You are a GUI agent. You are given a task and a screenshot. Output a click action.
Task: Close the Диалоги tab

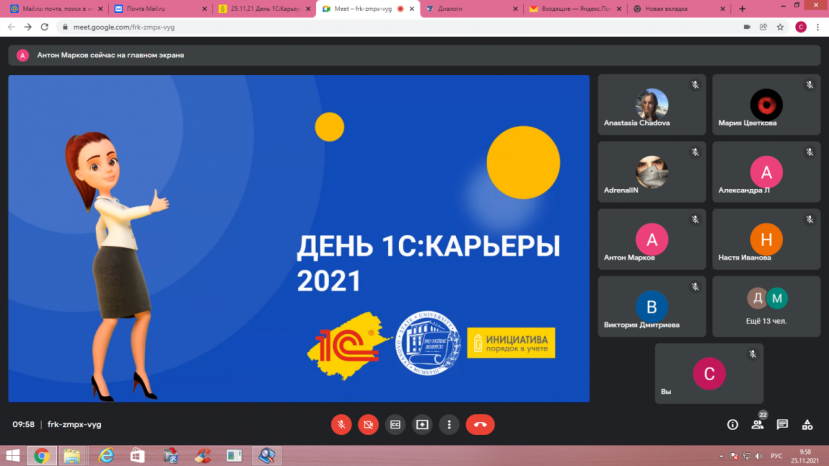[x=515, y=9]
